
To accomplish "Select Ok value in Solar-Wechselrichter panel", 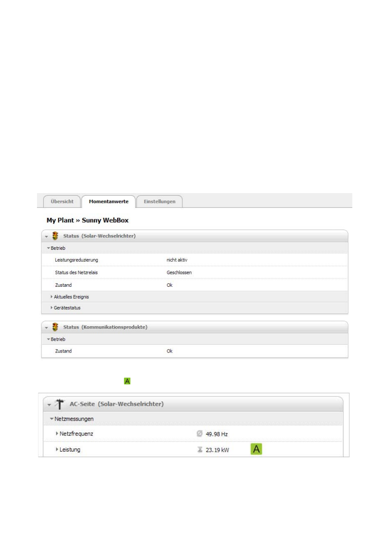I will point(169,285).
